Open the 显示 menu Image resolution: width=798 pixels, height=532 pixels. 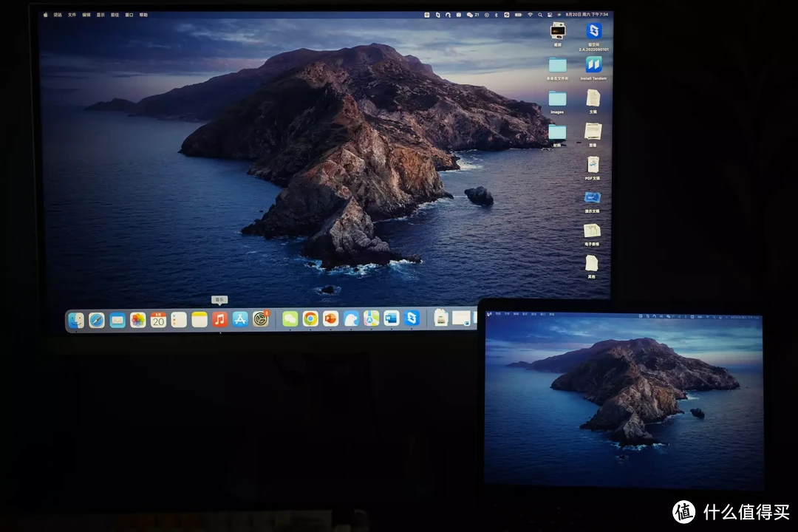(x=100, y=15)
